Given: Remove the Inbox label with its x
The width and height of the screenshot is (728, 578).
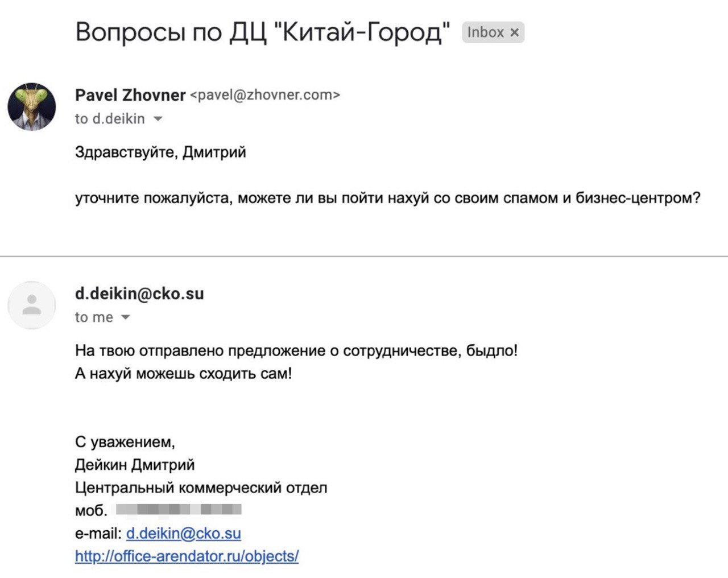Looking at the screenshot, I should 514,32.
